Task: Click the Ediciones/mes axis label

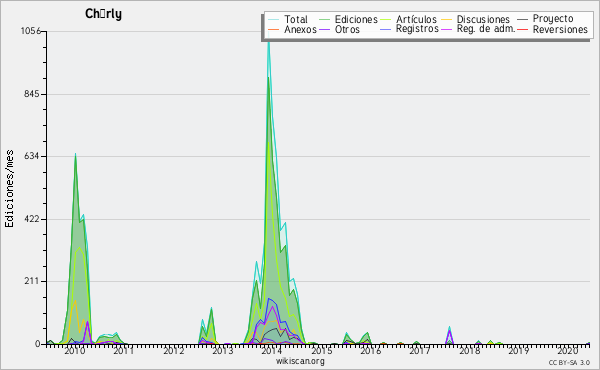Action: pyautogui.click(x=10, y=189)
